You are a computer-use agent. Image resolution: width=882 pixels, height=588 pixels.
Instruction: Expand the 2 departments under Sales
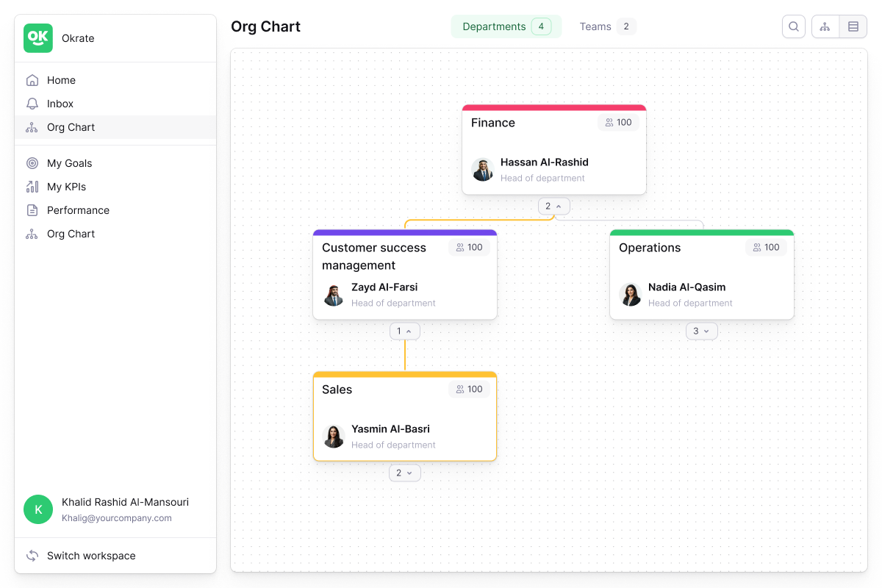click(x=404, y=473)
